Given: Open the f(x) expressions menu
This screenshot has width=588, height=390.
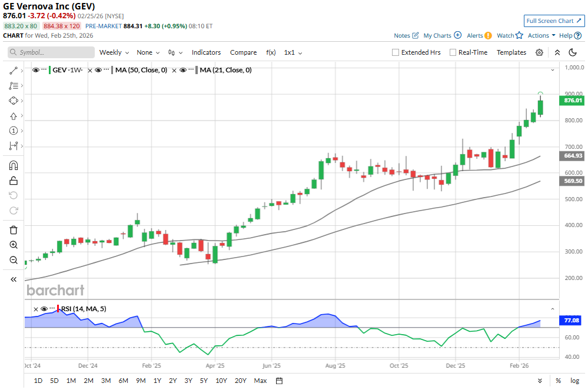Looking at the screenshot, I should [x=271, y=52].
